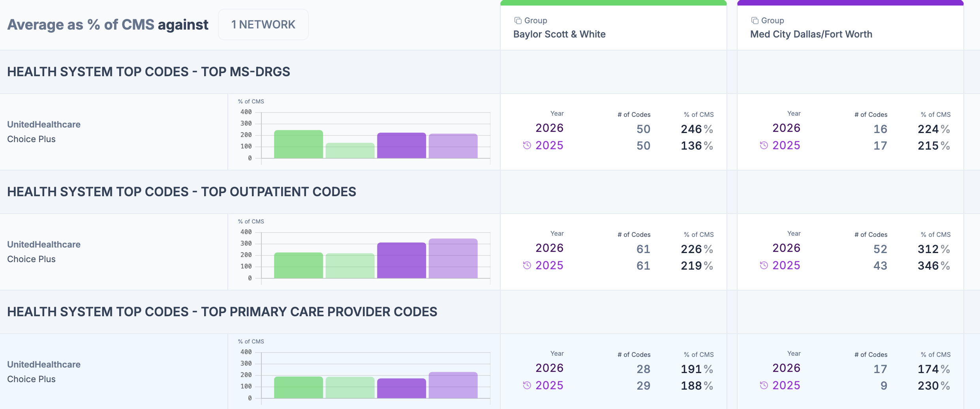Expand the Top MS-DRGs section heading
The image size is (980, 409).
tap(148, 72)
